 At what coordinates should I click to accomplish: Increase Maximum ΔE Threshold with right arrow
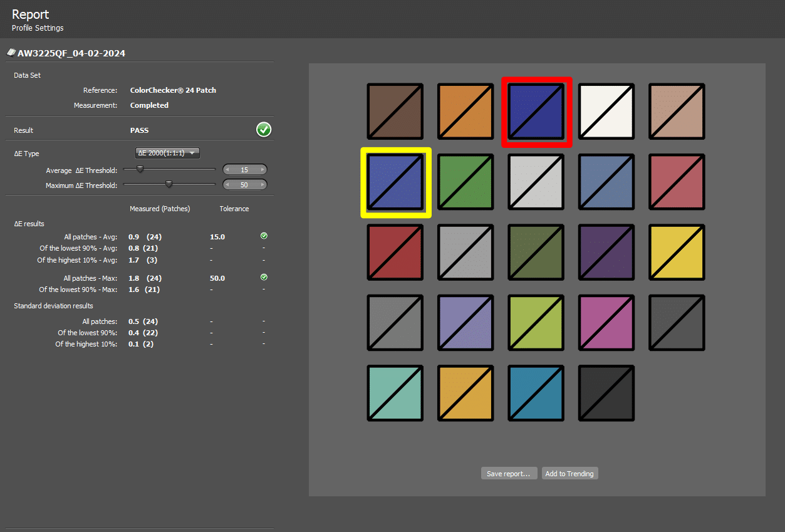tap(261, 184)
